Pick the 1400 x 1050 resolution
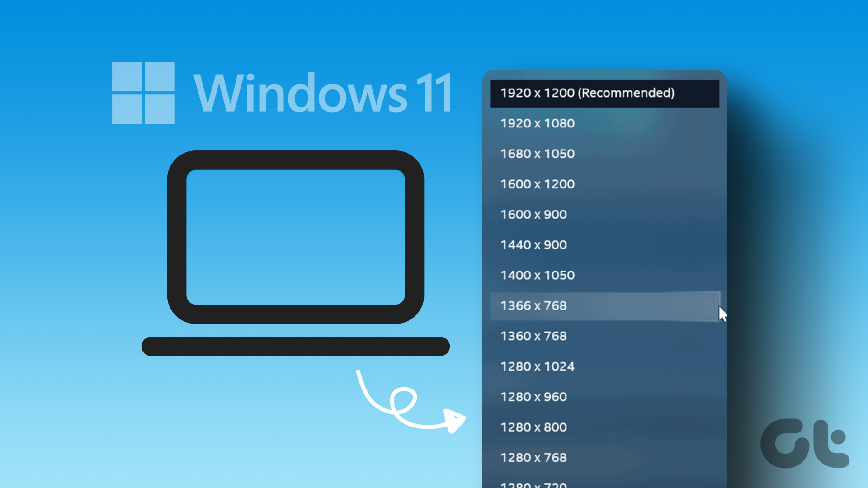868x488 pixels. pyautogui.click(x=604, y=275)
